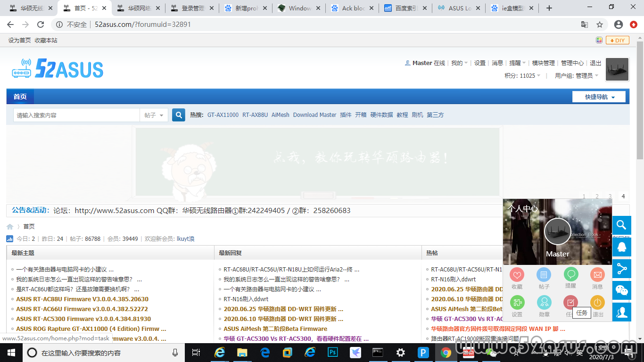Viewport: 644px width, 362px height.
Task: Click the GT-AX11000 hot search link
Action: tap(223, 115)
